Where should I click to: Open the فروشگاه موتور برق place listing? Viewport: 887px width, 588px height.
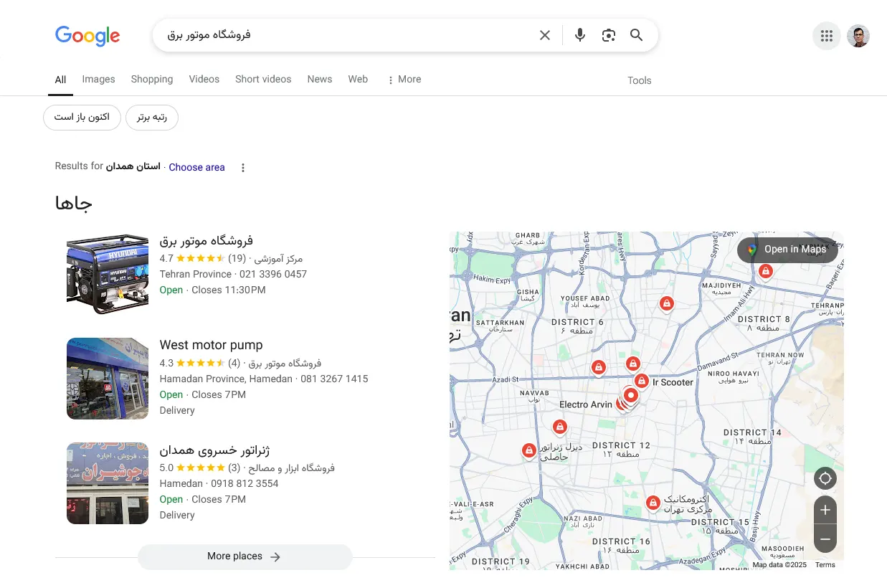tap(207, 240)
